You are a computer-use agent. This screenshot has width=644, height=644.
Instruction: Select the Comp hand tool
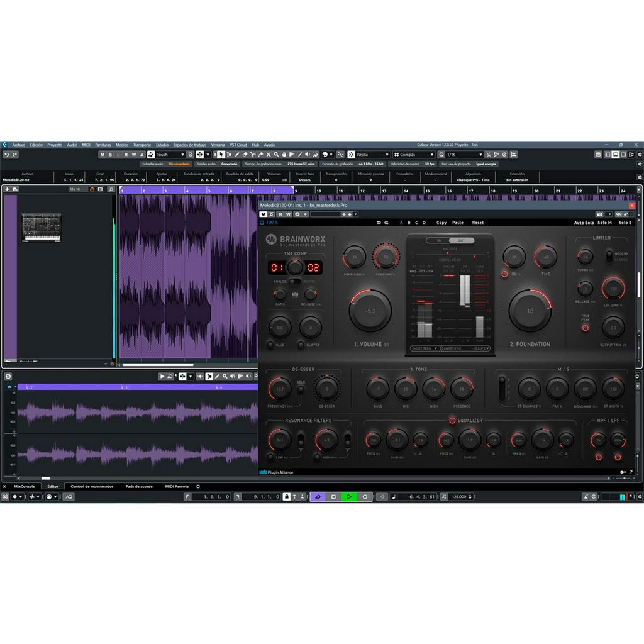(x=284, y=155)
